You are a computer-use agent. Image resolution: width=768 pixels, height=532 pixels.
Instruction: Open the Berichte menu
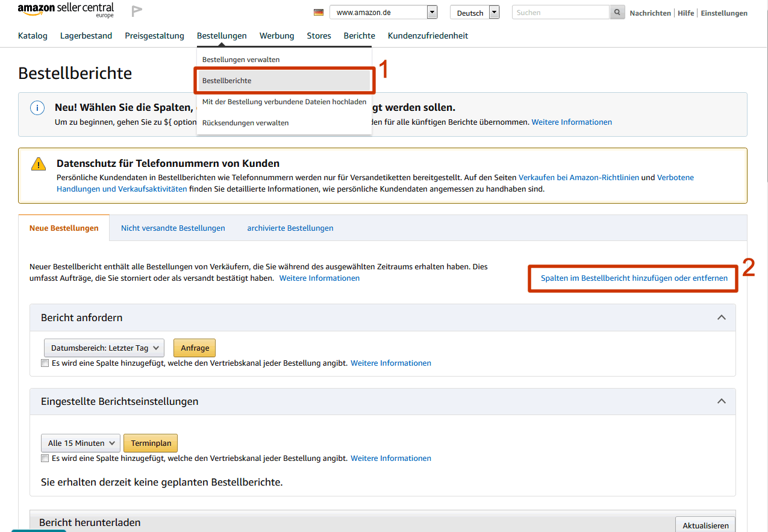360,36
